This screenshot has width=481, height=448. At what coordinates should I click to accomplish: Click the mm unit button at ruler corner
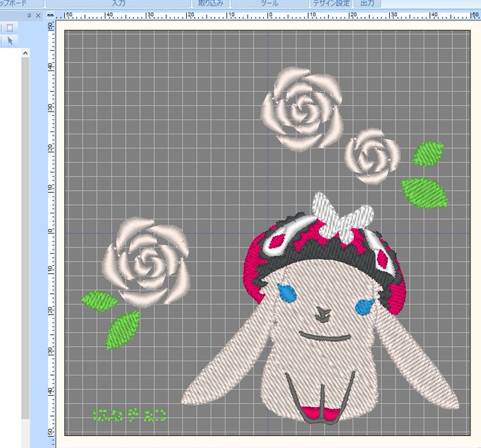pos(51,15)
